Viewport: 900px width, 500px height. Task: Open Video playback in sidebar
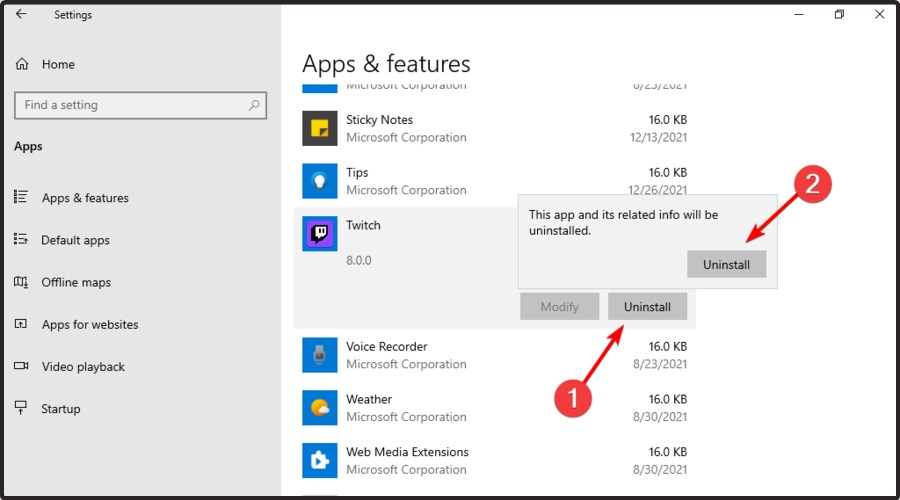pos(83,367)
